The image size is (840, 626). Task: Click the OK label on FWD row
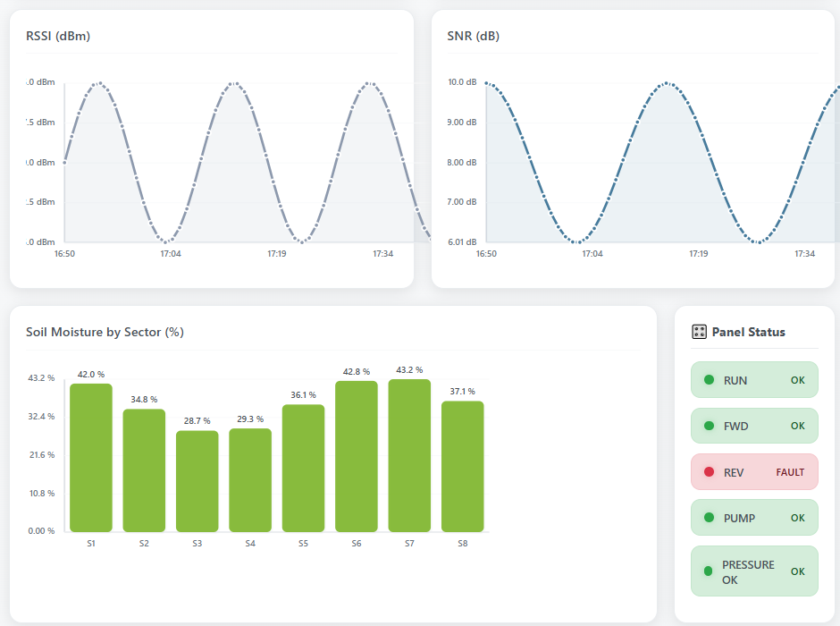798,426
